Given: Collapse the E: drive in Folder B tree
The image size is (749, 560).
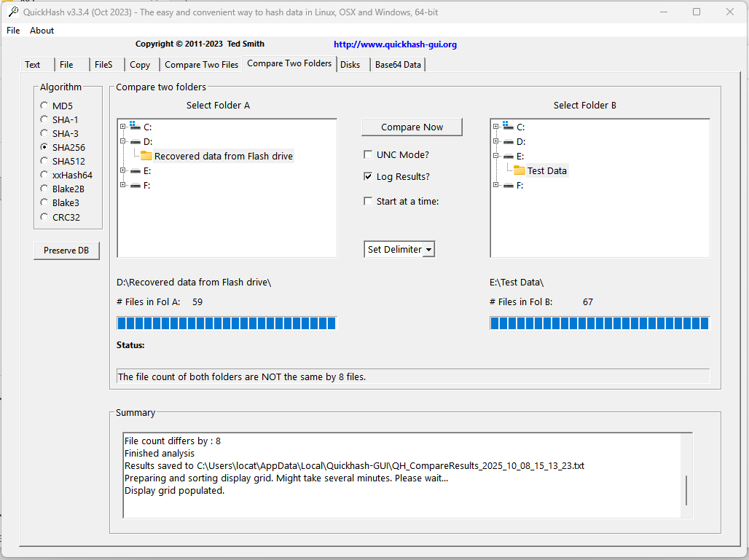Looking at the screenshot, I should (496, 156).
